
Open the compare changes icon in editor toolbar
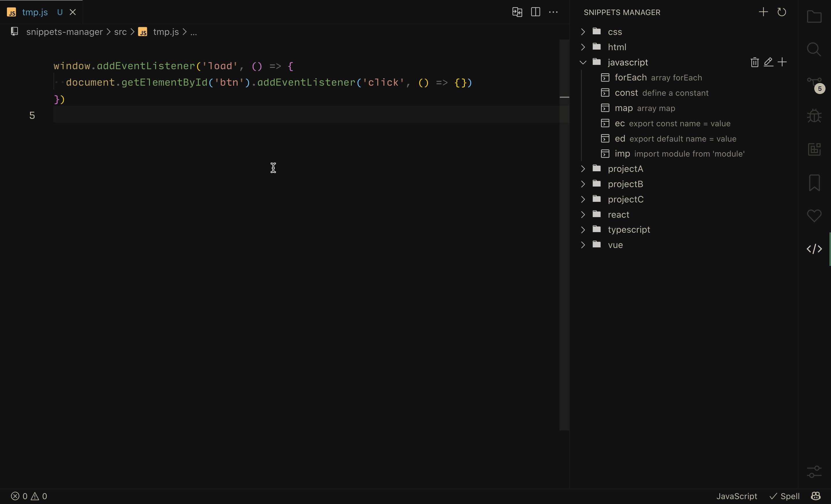point(517,12)
